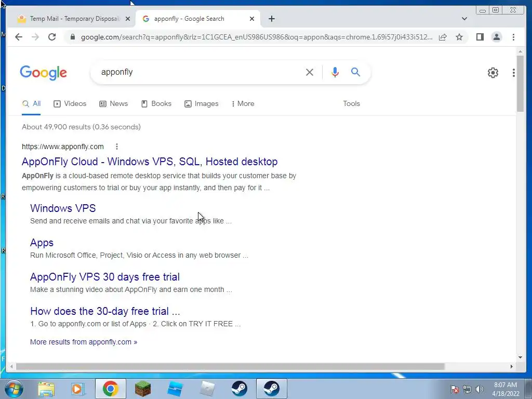Open the Action Center flag tray icon
532x399 pixels.
pyautogui.click(x=455, y=389)
